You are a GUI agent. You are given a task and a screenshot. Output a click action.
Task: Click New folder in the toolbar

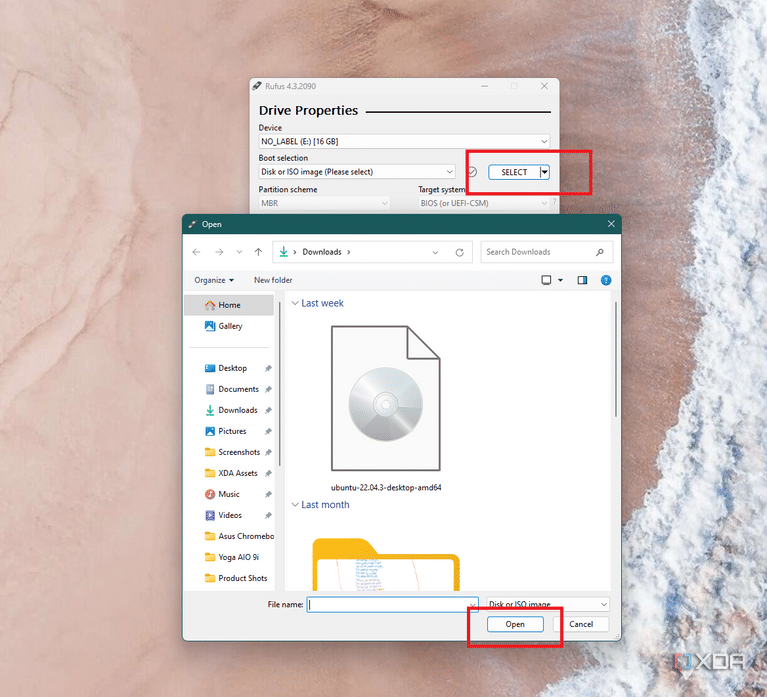(x=273, y=280)
